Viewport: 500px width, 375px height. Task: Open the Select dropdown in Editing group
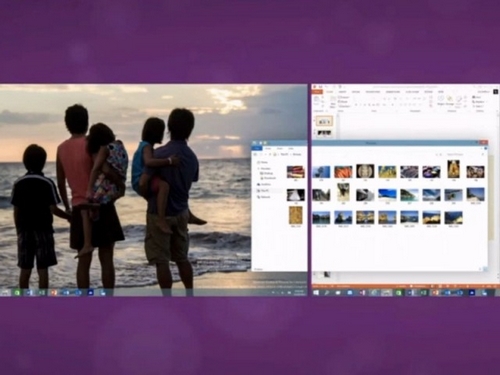478,106
